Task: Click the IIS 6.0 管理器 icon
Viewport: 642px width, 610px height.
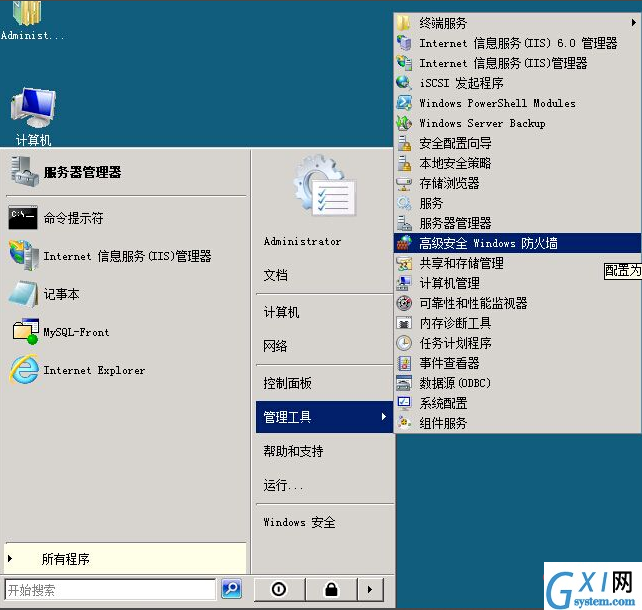Action: [x=404, y=43]
